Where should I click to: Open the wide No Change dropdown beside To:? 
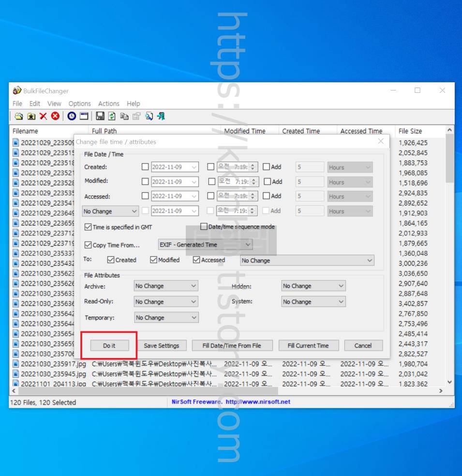point(307,260)
